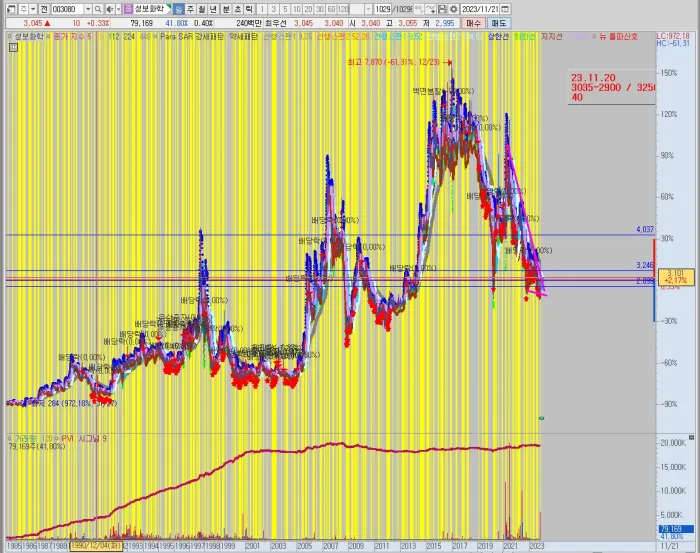Open the custom interval dropdown after 120

pyautogui.click(x=368, y=9)
